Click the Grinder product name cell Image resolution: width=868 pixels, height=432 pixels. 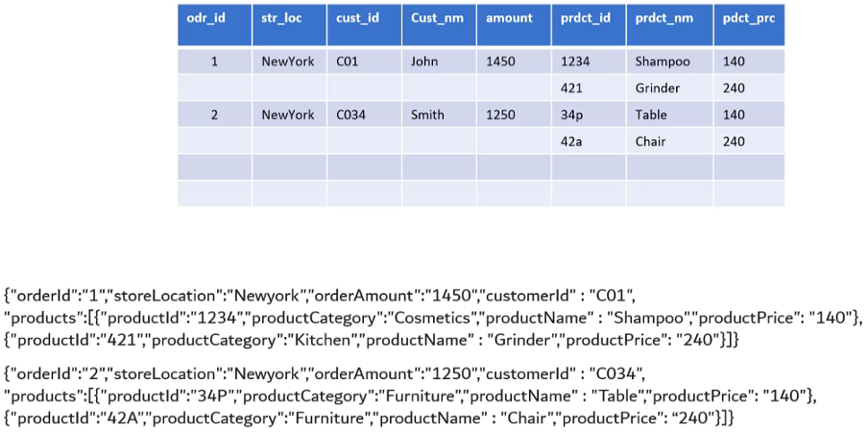coord(658,88)
